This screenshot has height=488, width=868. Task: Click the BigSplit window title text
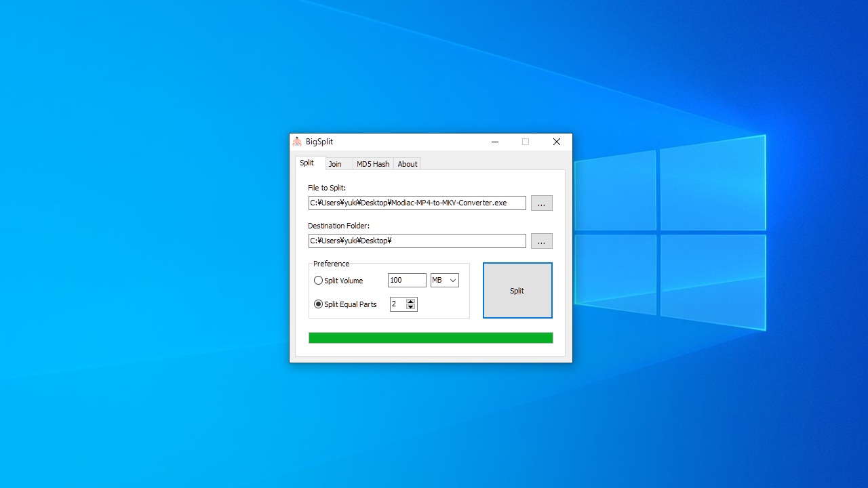pos(319,142)
